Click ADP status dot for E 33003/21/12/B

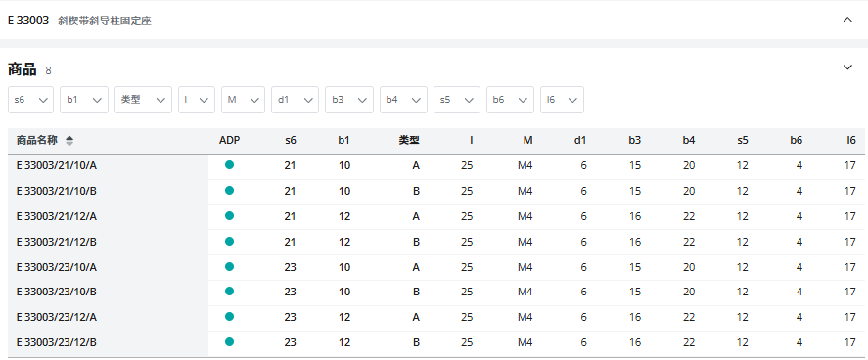tap(230, 241)
